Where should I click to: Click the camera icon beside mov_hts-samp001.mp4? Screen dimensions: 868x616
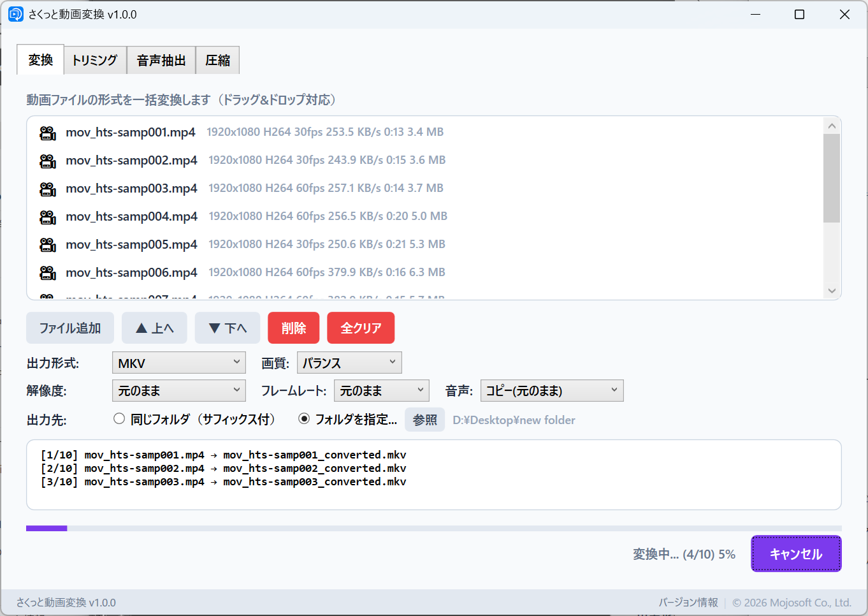click(48, 133)
